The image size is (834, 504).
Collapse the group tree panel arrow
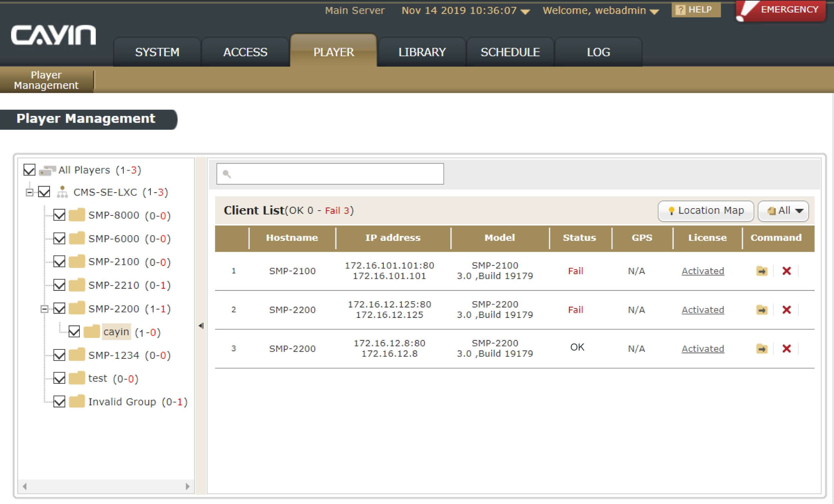(x=201, y=326)
